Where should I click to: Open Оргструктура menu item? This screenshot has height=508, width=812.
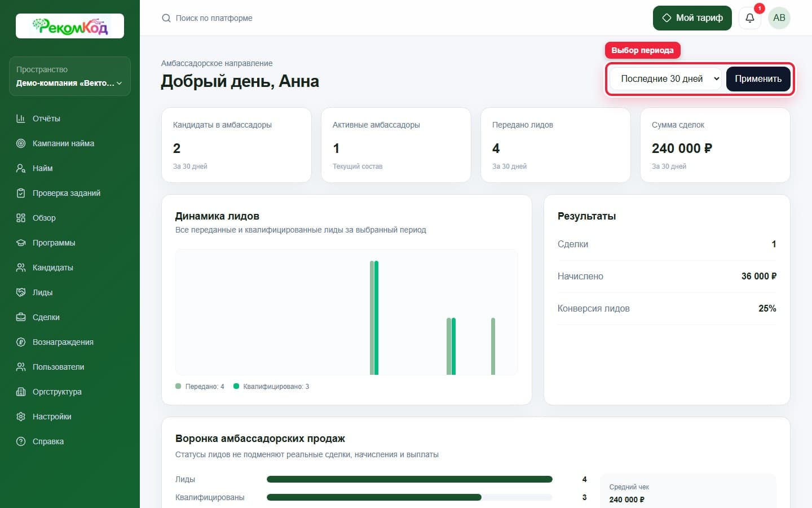70,392
